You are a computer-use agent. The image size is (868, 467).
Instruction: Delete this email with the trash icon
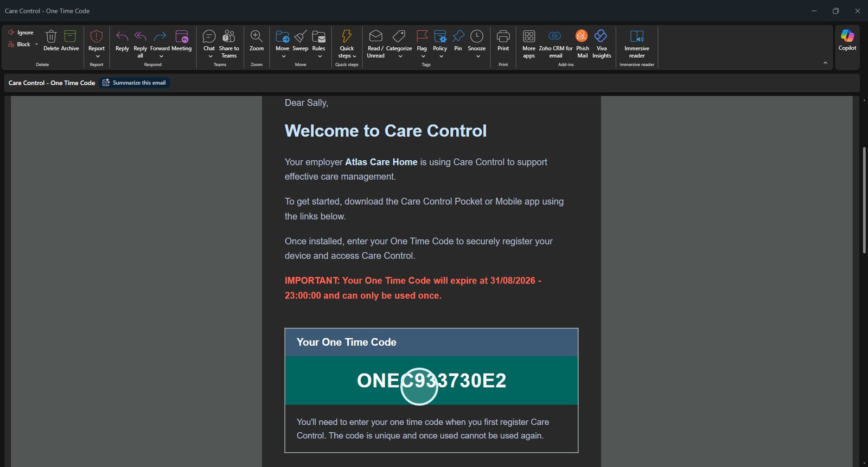tap(51, 36)
